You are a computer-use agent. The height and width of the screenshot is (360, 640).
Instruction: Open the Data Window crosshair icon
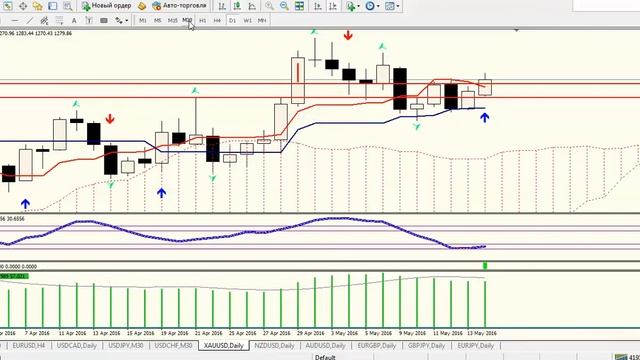(23, 6)
